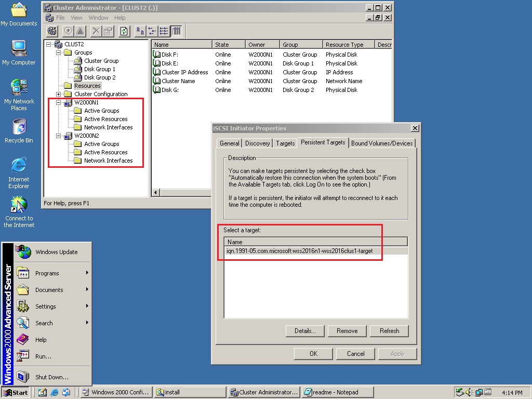This screenshot has width=532, height=399.
Task: Switch to the Targets tab
Action: click(285, 143)
